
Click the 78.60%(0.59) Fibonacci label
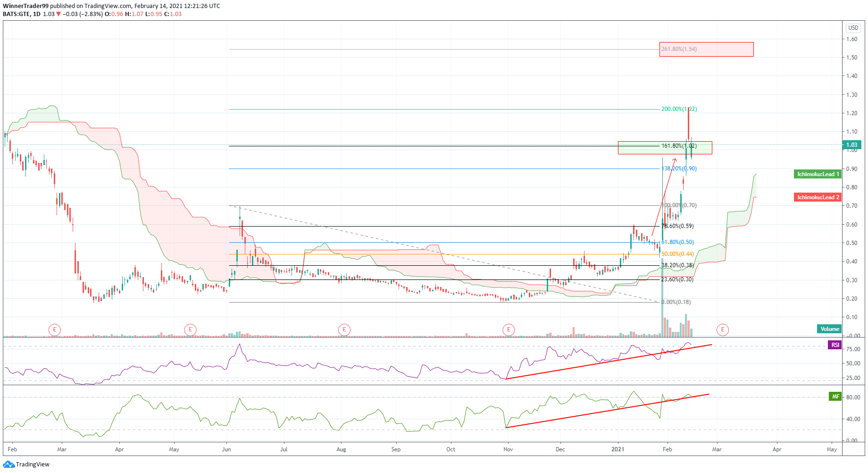(x=677, y=226)
